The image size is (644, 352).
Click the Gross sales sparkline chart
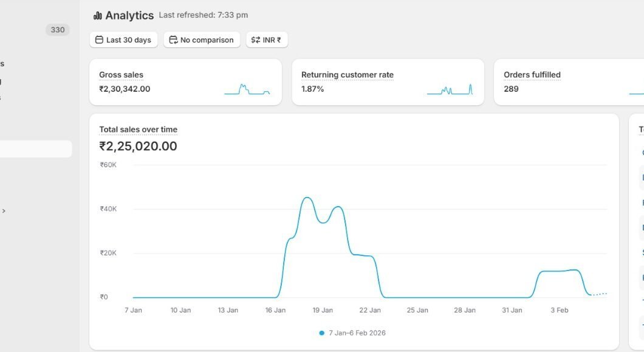pos(247,89)
